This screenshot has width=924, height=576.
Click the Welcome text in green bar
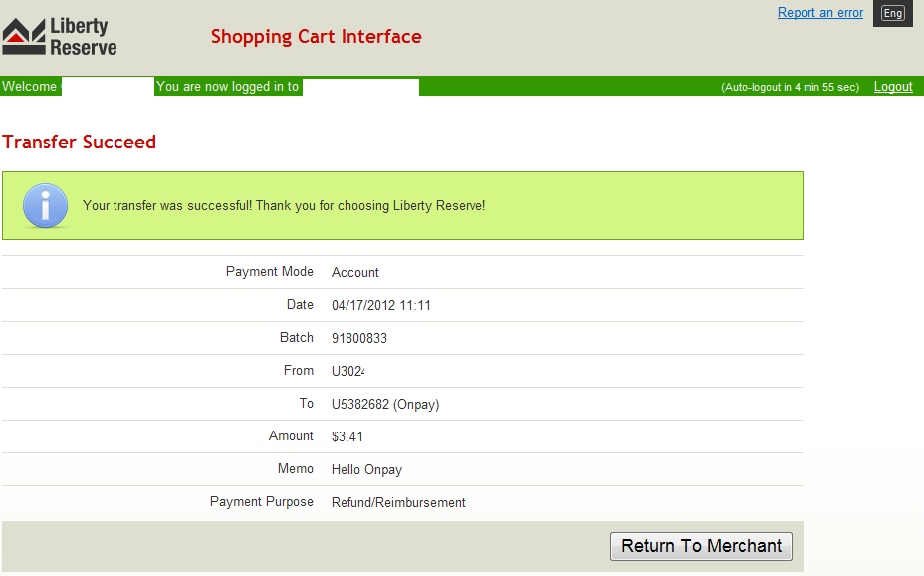(30, 86)
